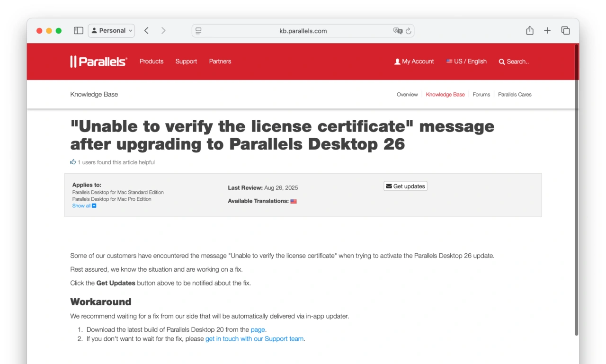
Task: Click the US flag language icon
Action: pyautogui.click(x=449, y=61)
